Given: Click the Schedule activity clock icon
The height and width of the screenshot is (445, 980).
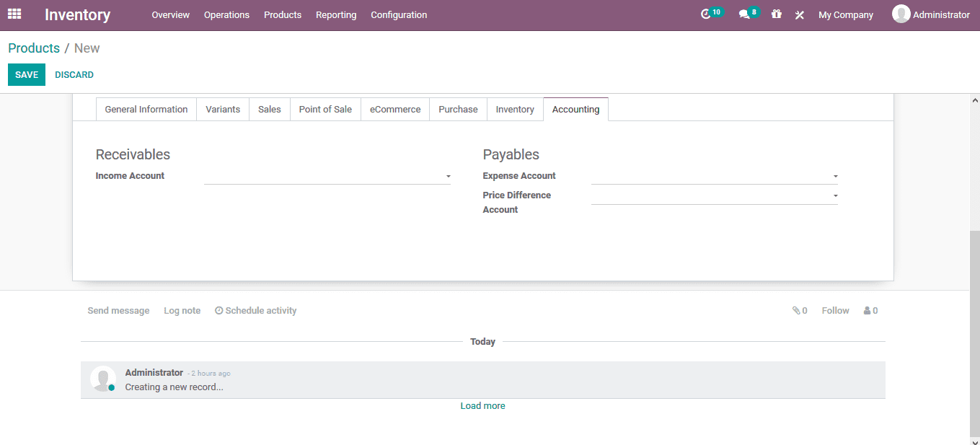Looking at the screenshot, I should tap(218, 310).
